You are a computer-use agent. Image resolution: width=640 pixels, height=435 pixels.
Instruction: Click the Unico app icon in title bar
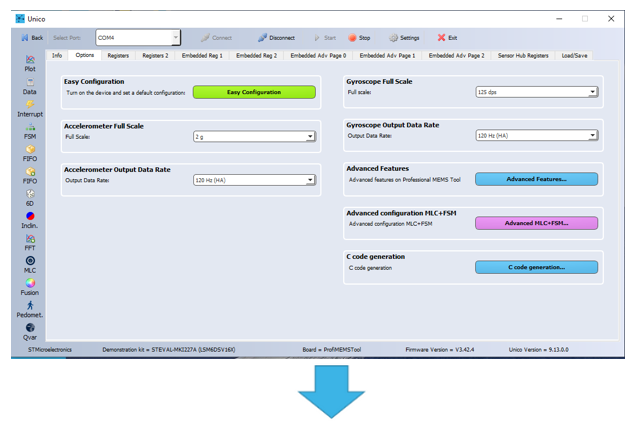[20, 19]
